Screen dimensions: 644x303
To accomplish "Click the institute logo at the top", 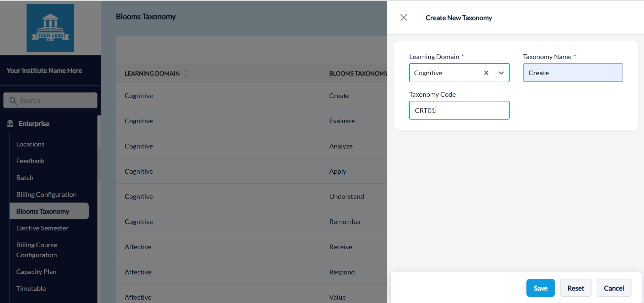I will (50, 28).
